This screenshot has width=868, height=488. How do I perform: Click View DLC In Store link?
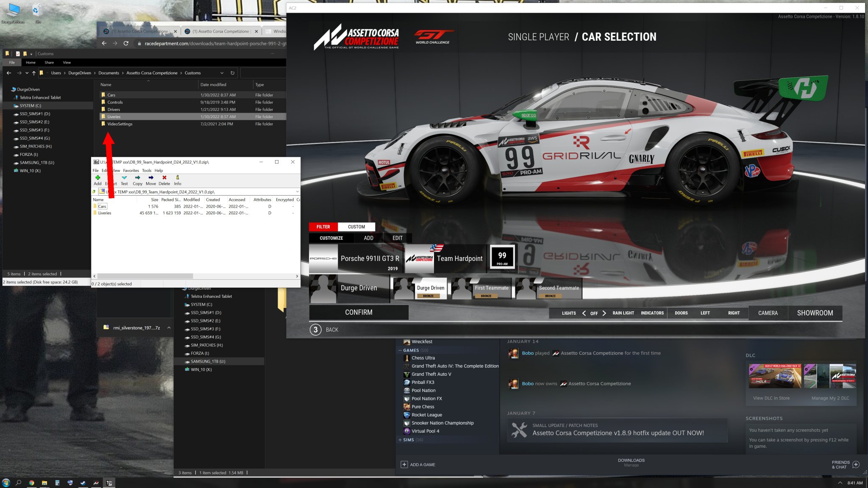tap(771, 398)
